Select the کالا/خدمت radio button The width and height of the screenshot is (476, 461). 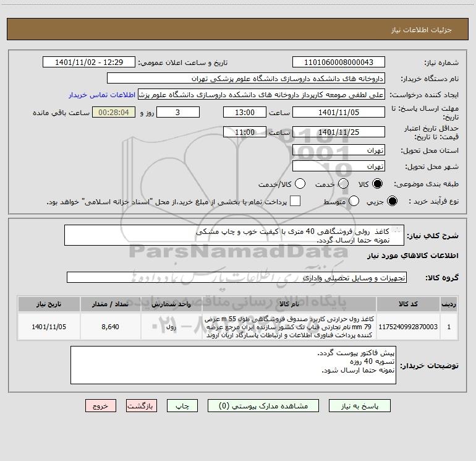300,184
